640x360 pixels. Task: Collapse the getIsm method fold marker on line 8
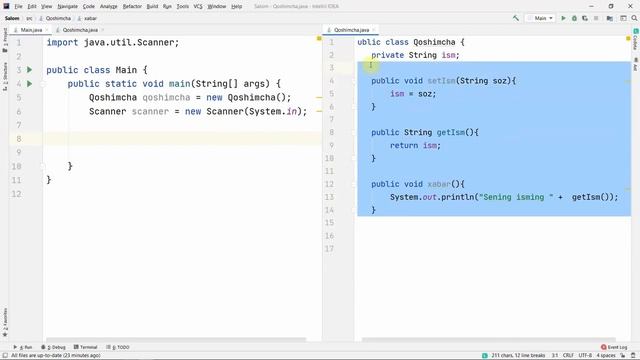354,132
